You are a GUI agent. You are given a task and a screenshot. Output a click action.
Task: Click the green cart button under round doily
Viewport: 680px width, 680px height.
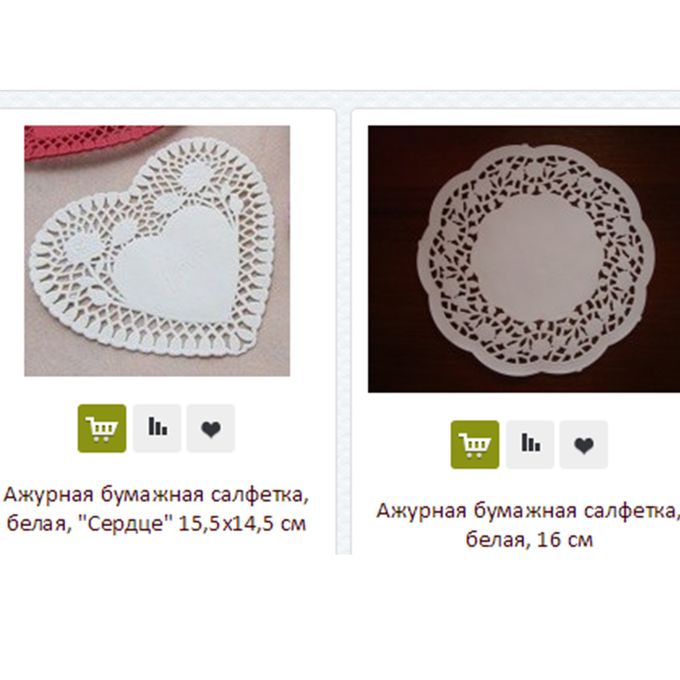pyautogui.click(x=475, y=445)
